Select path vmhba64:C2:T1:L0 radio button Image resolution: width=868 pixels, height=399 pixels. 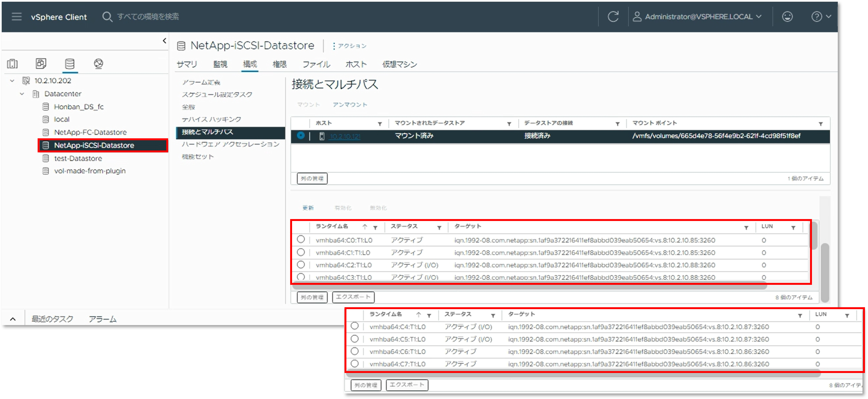coord(301,264)
